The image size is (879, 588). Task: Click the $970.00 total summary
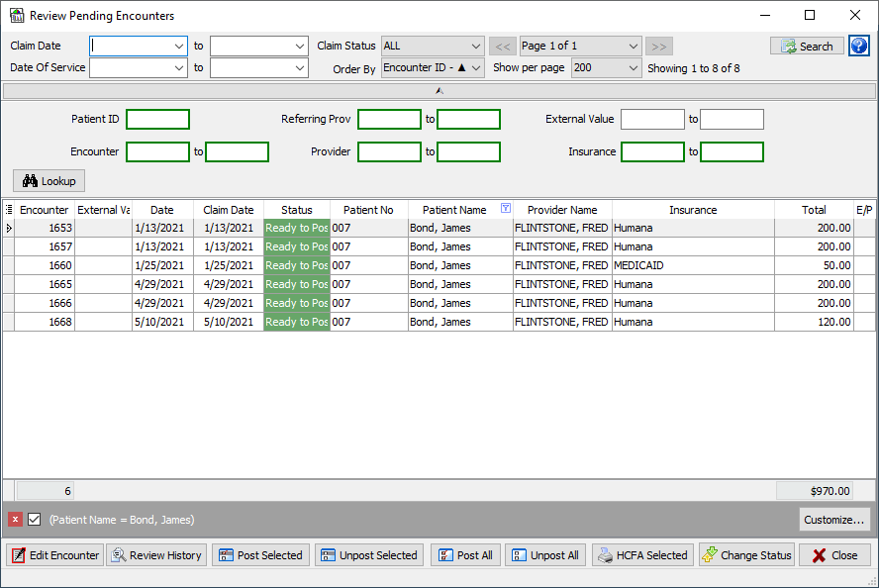pyautogui.click(x=815, y=491)
